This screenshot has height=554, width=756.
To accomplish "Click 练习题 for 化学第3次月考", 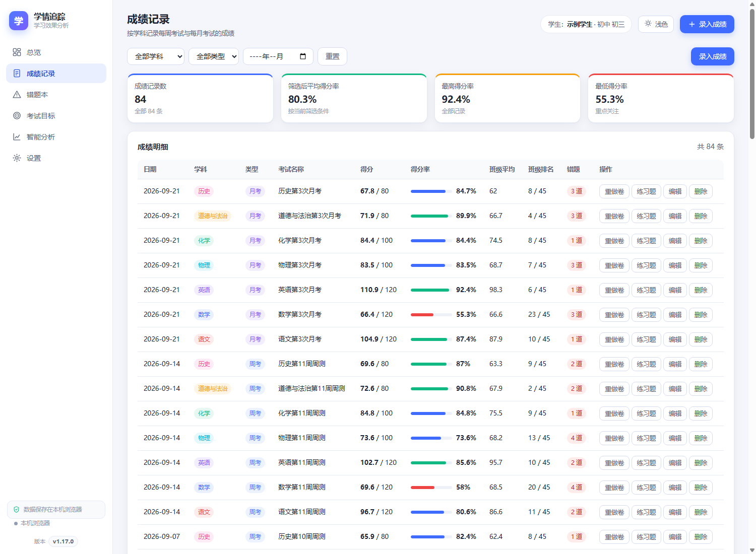I will (x=646, y=241).
